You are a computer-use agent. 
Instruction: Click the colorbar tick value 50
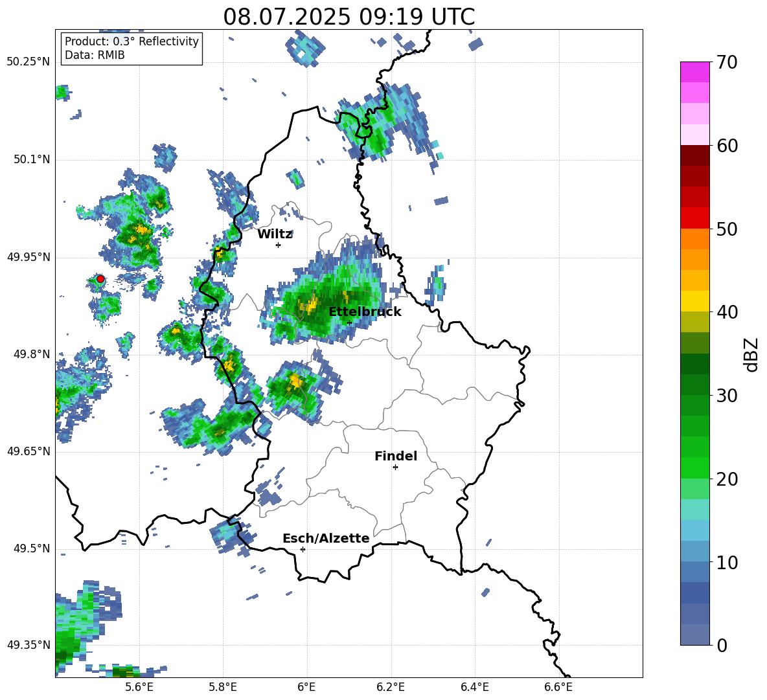(x=726, y=229)
